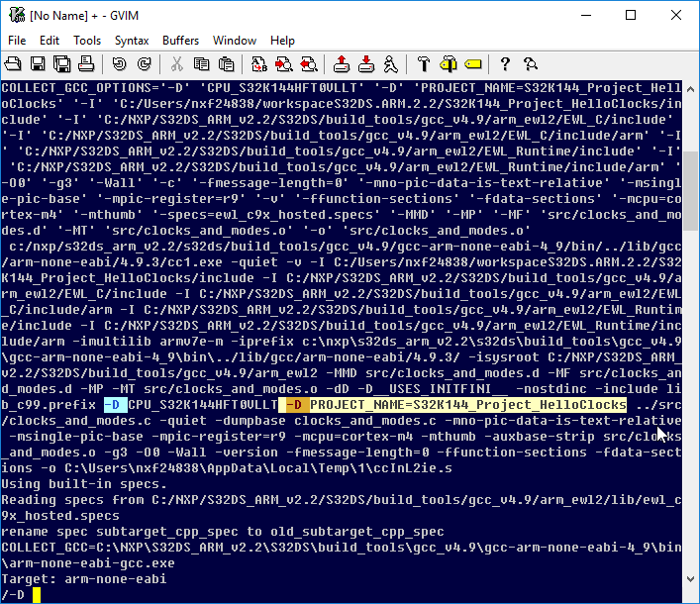This screenshot has width=700, height=604.
Task: Open the File menu
Action: click(17, 41)
